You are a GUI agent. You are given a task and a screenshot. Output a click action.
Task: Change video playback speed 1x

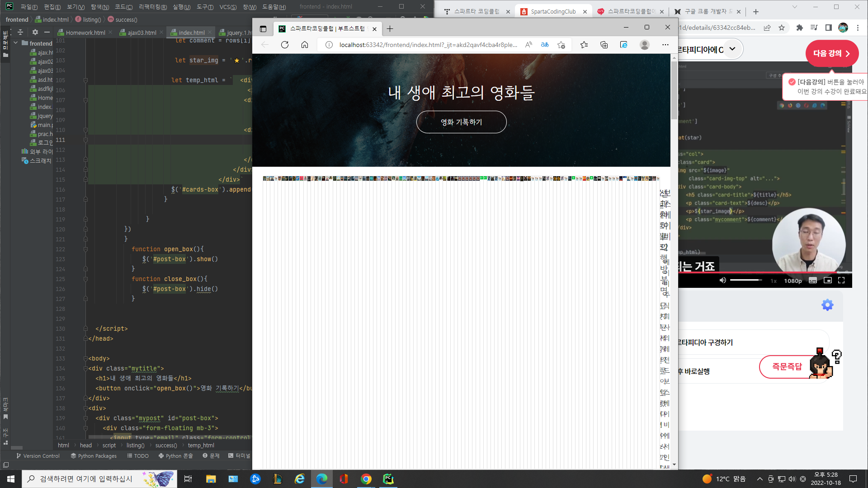774,281
